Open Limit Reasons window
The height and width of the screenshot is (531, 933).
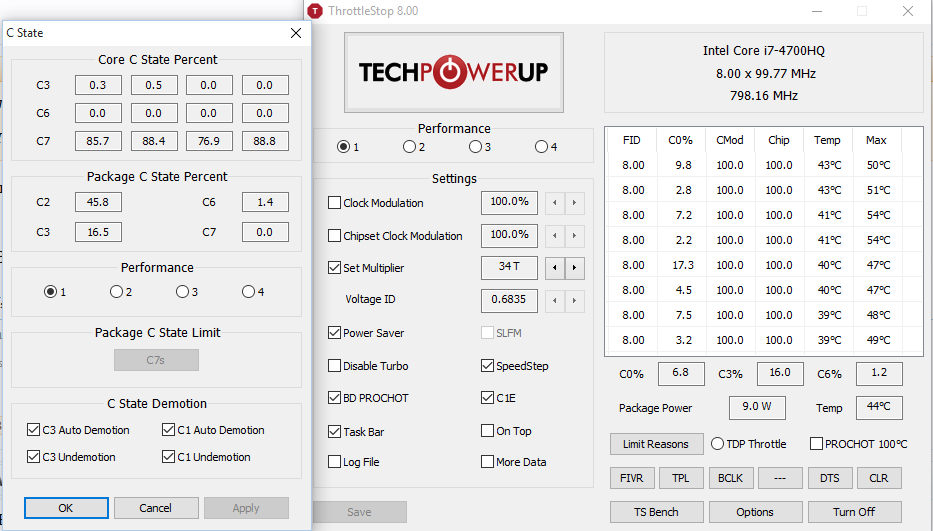656,444
